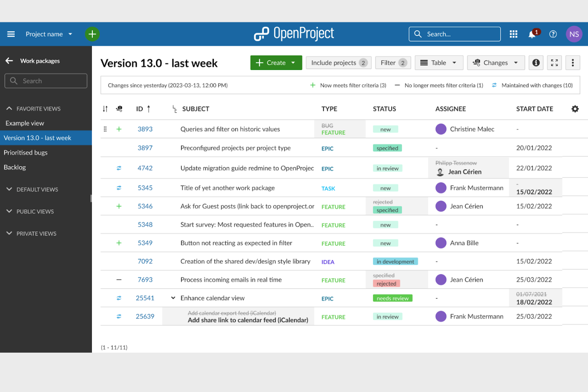The image size is (588, 392).
Task: Open the notifications bell
Action: pyautogui.click(x=532, y=35)
